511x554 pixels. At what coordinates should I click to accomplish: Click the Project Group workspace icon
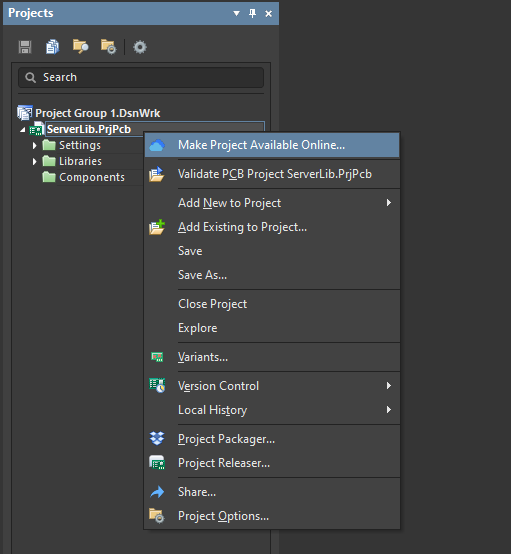pyautogui.click(x=25, y=113)
